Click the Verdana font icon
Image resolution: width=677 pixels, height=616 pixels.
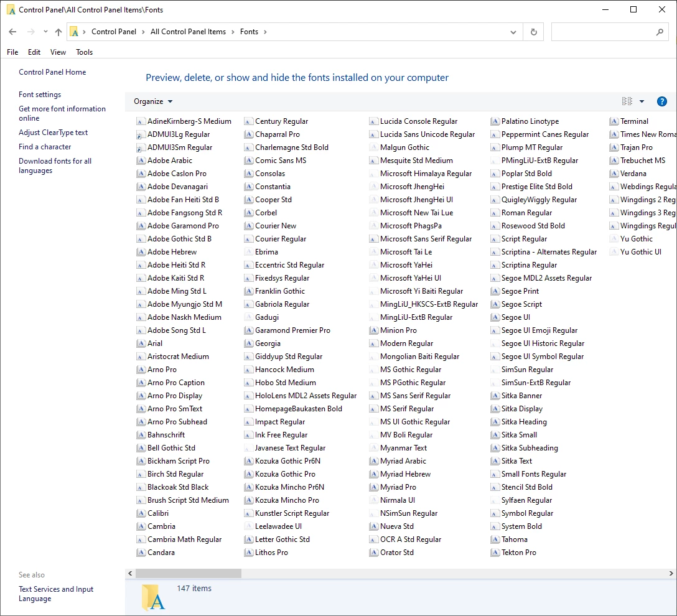coord(614,174)
